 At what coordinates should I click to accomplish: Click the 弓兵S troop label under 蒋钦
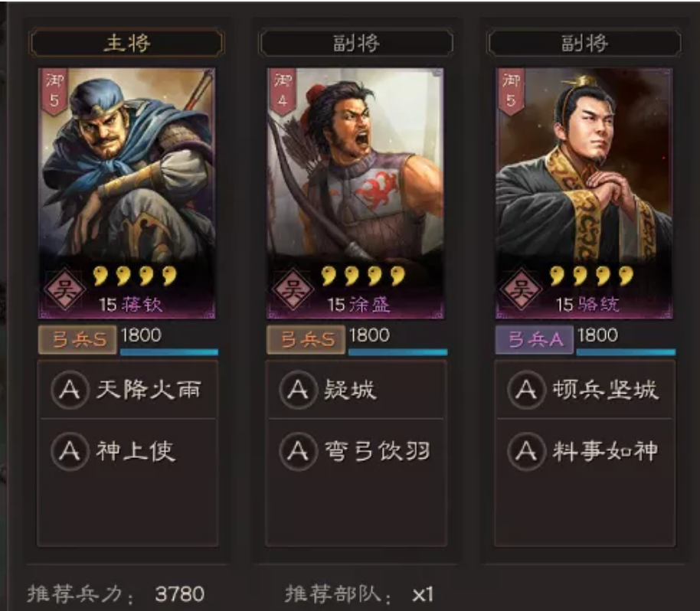[77, 340]
